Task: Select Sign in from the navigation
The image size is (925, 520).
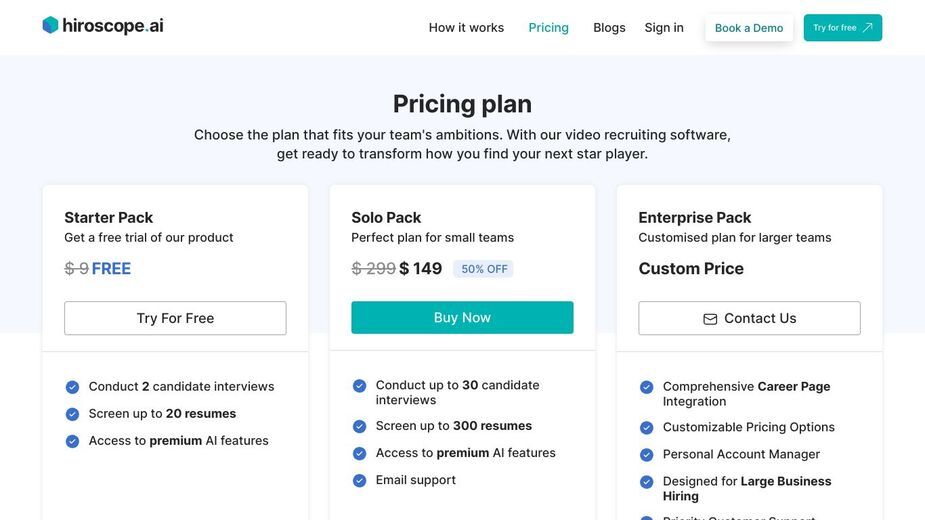Action: (x=664, y=28)
